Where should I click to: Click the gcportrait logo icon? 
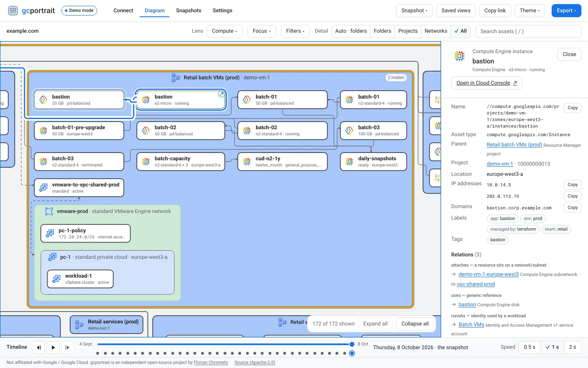(13, 11)
